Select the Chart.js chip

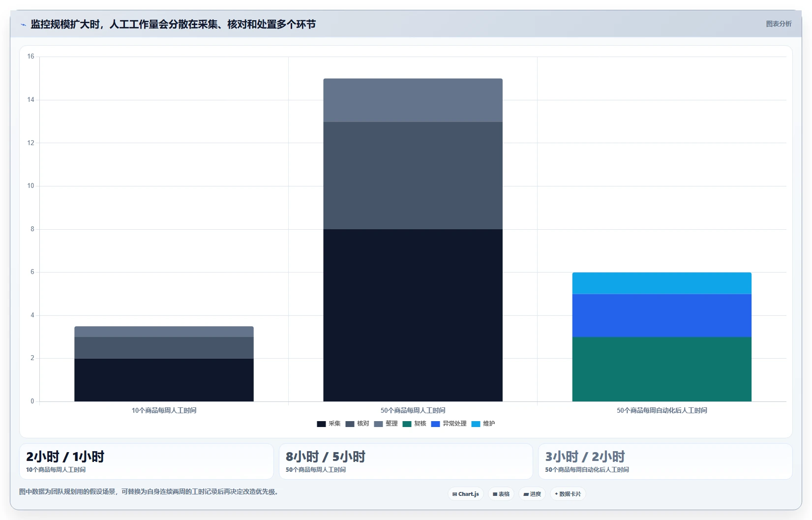click(x=465, y=494)
